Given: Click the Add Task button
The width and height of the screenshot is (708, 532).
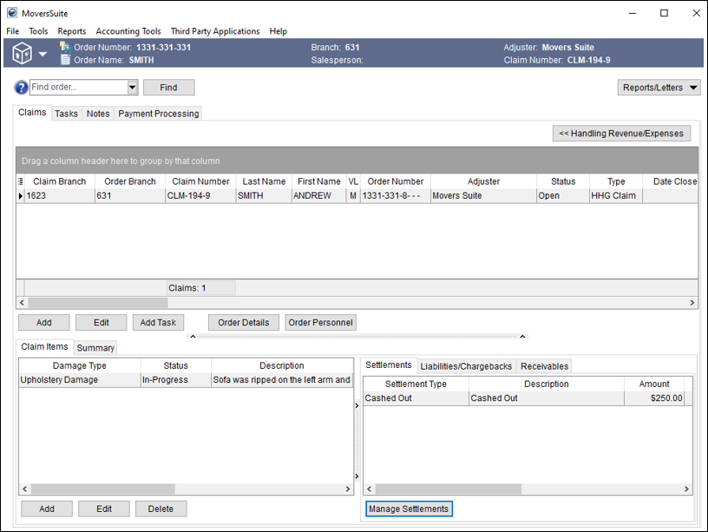Looking at the screenshot, I should (158, 323).
